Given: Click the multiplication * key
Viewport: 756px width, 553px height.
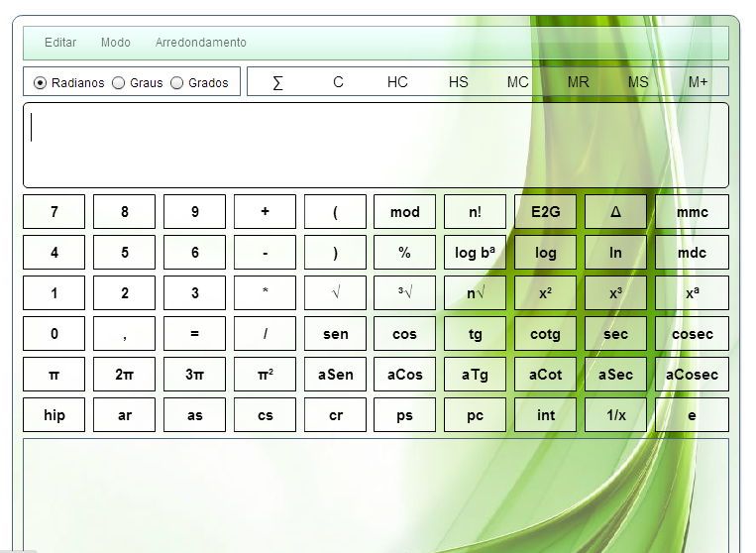Looking at the screenshot, I should pos(265,292).
